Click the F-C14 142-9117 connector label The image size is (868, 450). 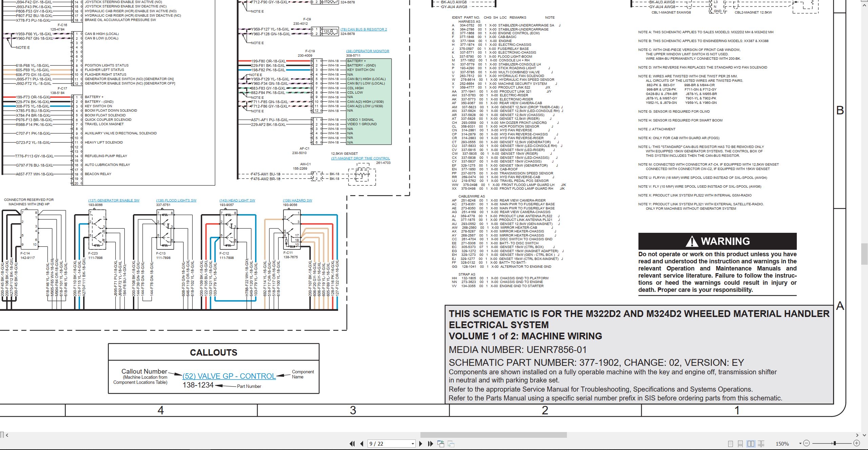point(27,256)
